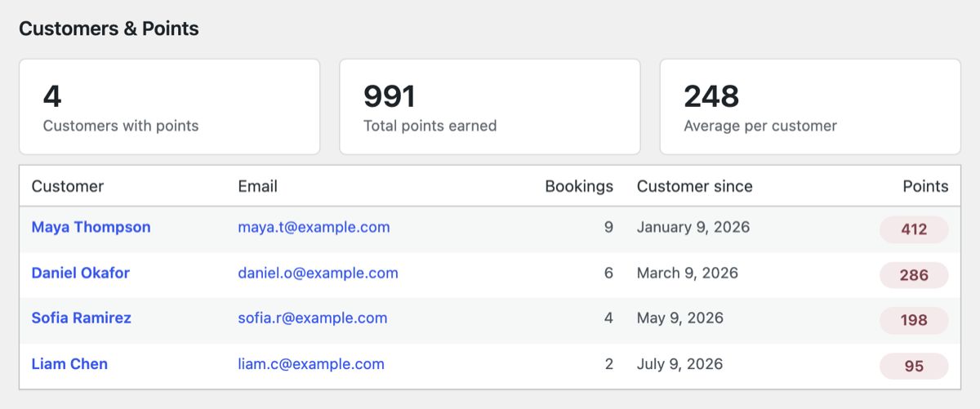The height and width of the screenshot is (409, 980).
Task: Click the March 9, 2026 date cell
Action: (688, 273)
